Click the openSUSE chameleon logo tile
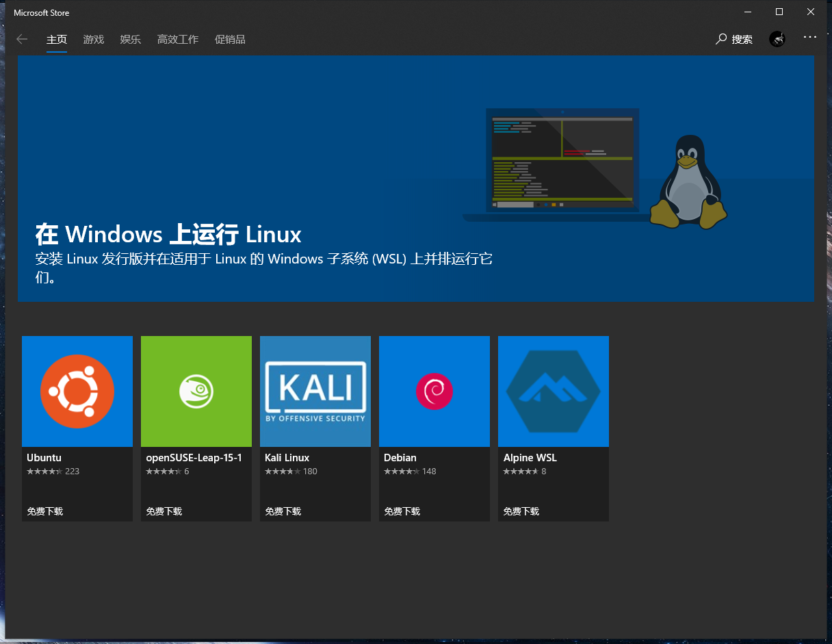Image resolution: width=832 pixels, height=644 pixels. pos(196,391)
